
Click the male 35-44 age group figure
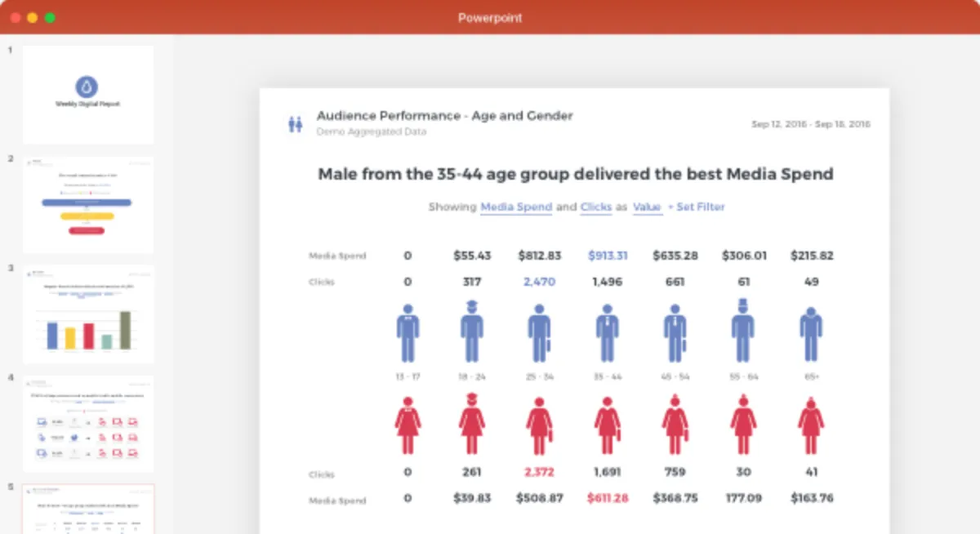(x=605, y=333)
